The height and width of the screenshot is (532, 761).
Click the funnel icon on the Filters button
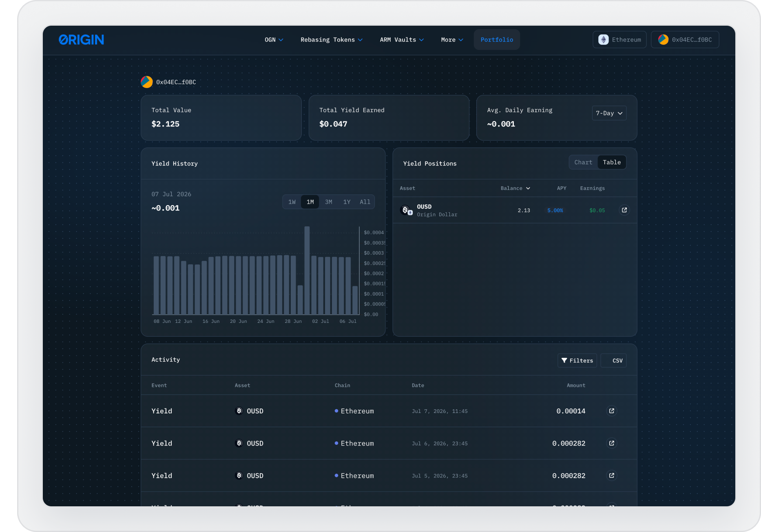coord(564,360)
